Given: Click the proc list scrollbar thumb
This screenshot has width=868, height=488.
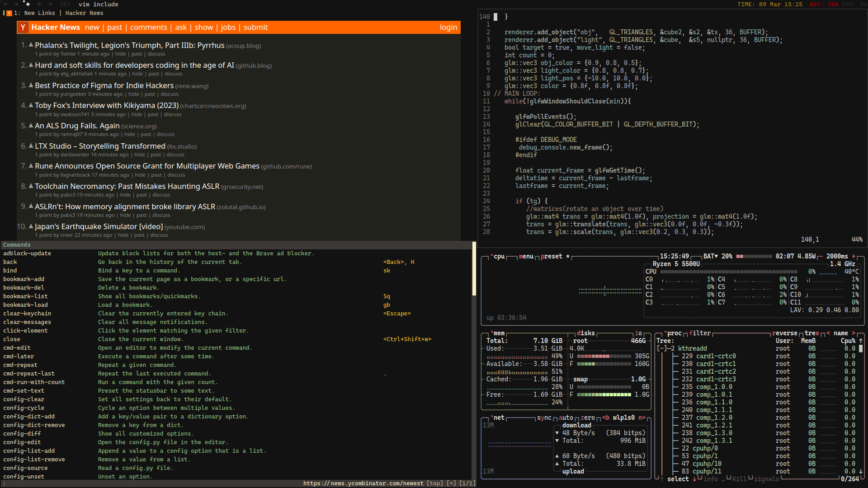Looking at the screenshot, I should 861,348.
